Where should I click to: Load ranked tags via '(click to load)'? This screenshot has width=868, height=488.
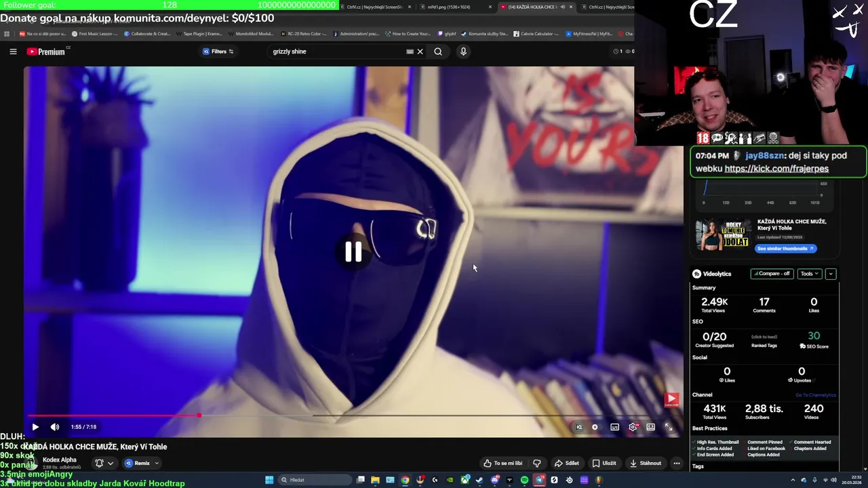coord(764,337)
